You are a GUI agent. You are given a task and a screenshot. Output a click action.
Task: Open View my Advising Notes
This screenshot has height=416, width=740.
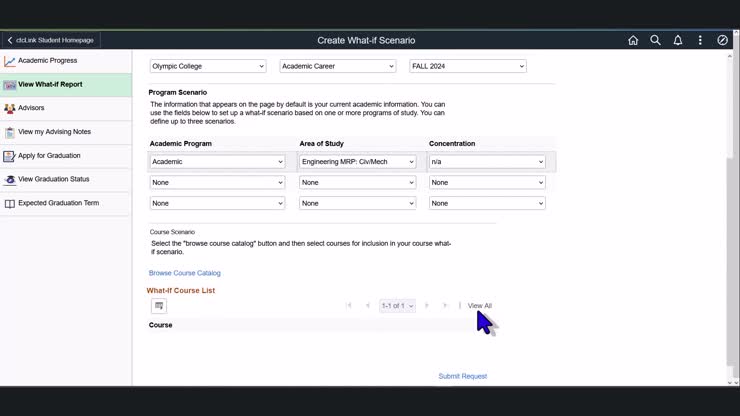pyautogui.click(x=54, y=132)
